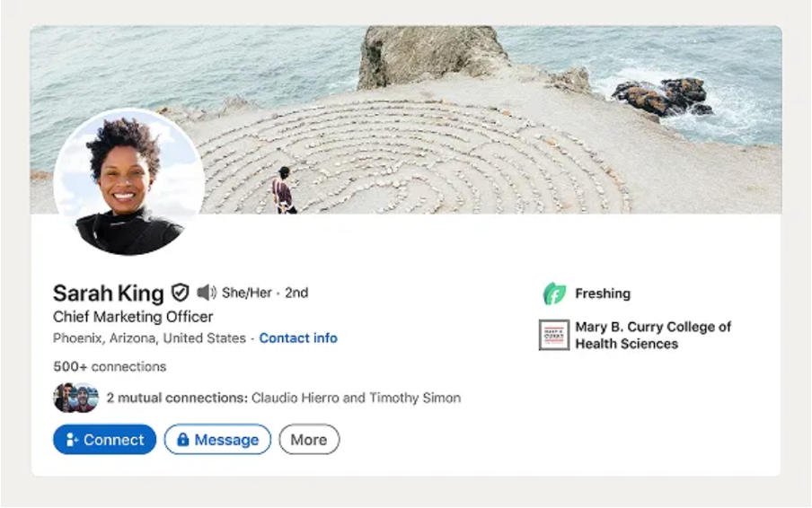Click the verification shield badge beside Sarah King

tap(181, 293)
